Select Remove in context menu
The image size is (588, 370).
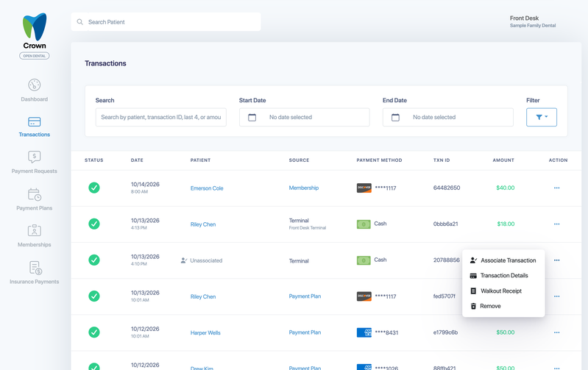pyautogui.click(x=485, y=306)
